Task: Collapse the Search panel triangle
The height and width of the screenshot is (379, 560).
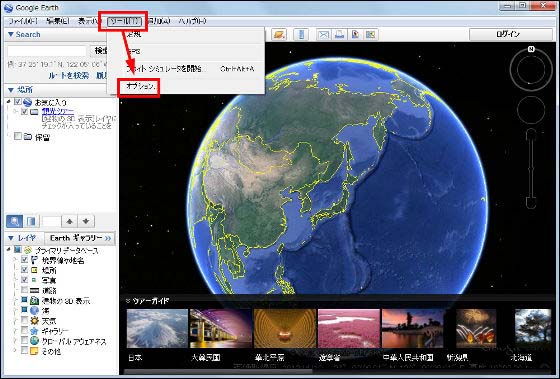Action: click(x=11, y=35)
